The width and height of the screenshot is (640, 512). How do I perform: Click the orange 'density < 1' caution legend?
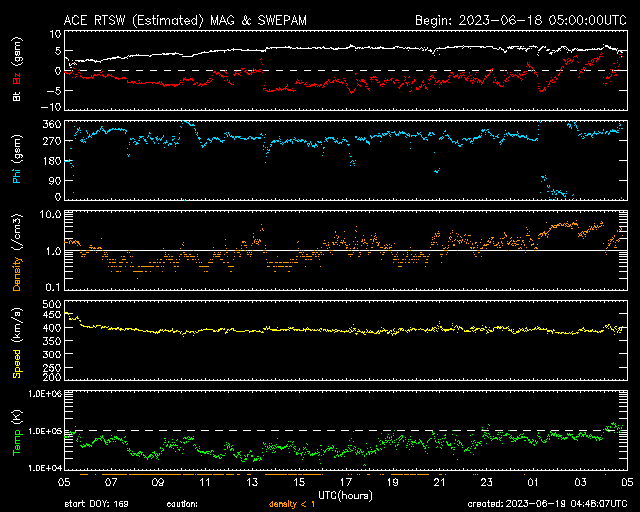(x=290, y=504)
